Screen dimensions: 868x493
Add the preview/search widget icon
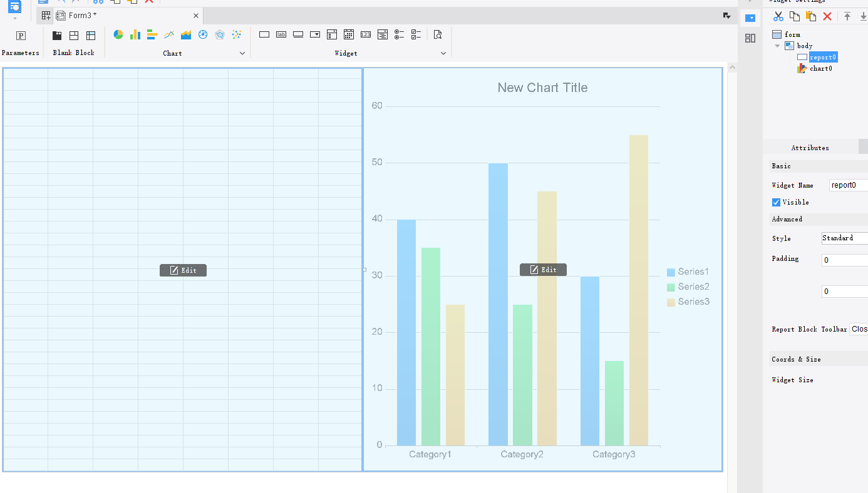(438, 34)
